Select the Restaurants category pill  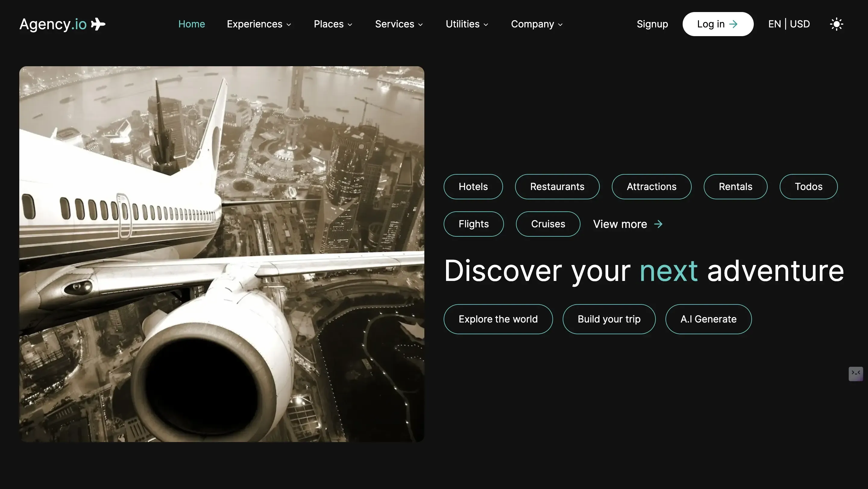point(557,187)
